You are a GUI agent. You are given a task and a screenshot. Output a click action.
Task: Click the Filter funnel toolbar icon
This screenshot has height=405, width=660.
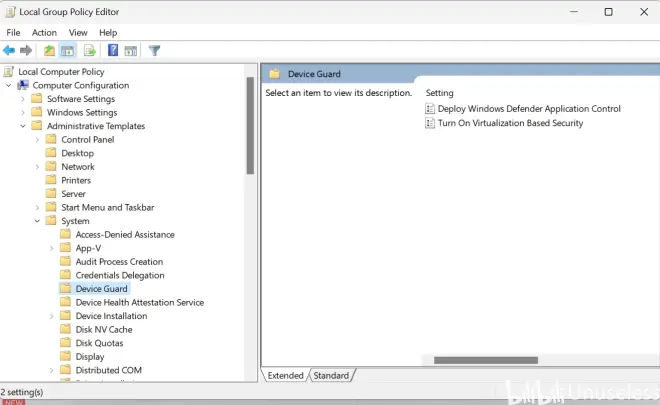click(x=154, y=51)
